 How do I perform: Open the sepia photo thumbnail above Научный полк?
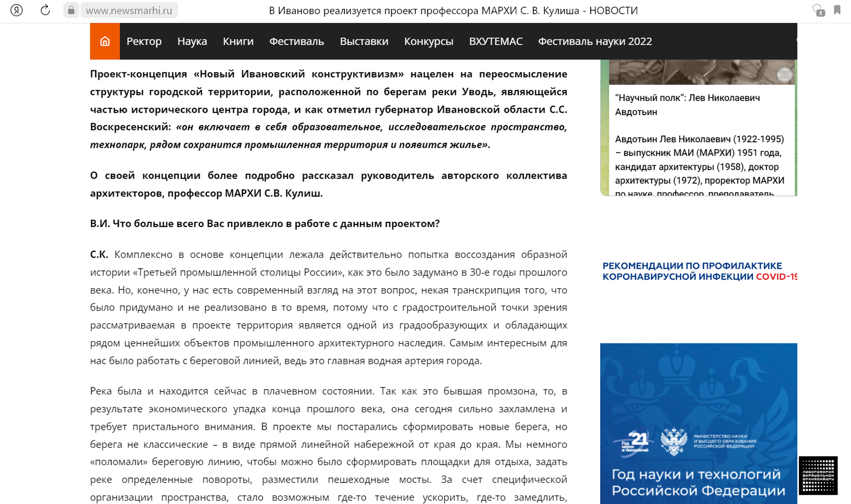tap(702, 72)
